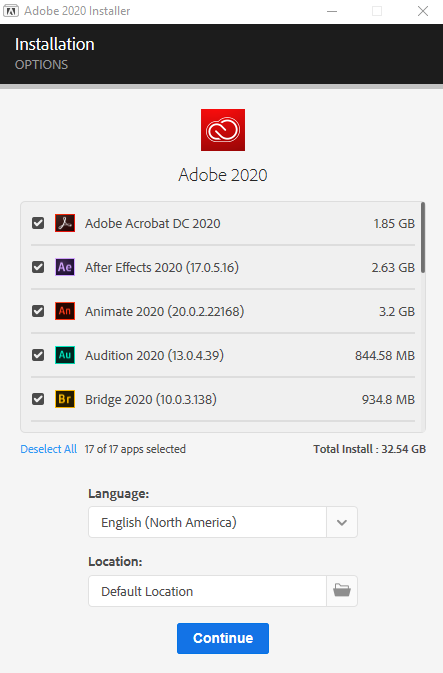Uncheck Adobe Acrobat DC 2020 checkbox
This screenshot has height=673, width=443.
[38, 223]
